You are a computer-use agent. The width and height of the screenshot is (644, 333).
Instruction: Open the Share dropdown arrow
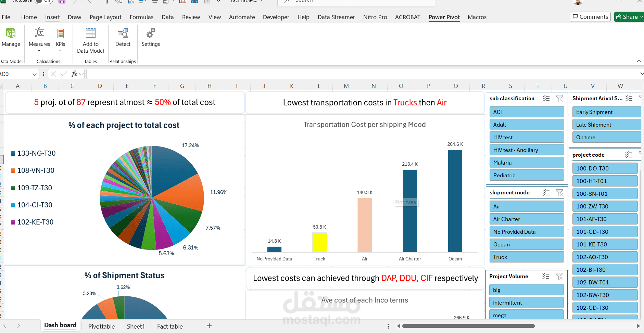(642, 17)
